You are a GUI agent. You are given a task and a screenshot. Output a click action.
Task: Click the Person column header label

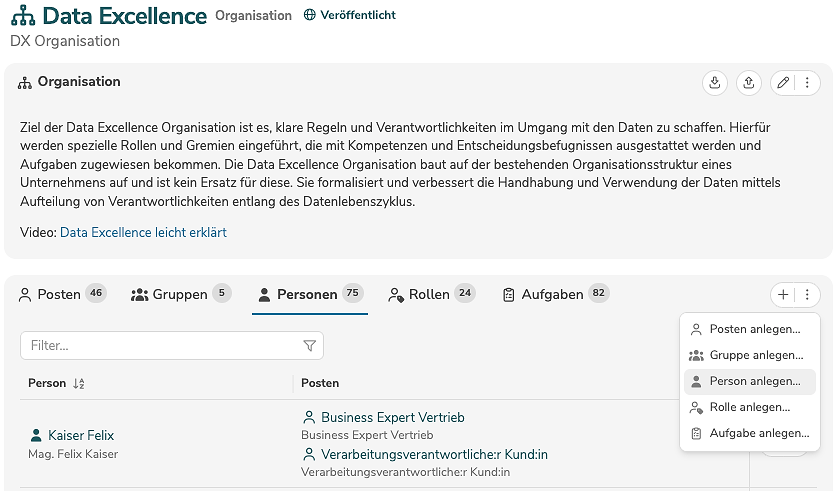point(47,383)
